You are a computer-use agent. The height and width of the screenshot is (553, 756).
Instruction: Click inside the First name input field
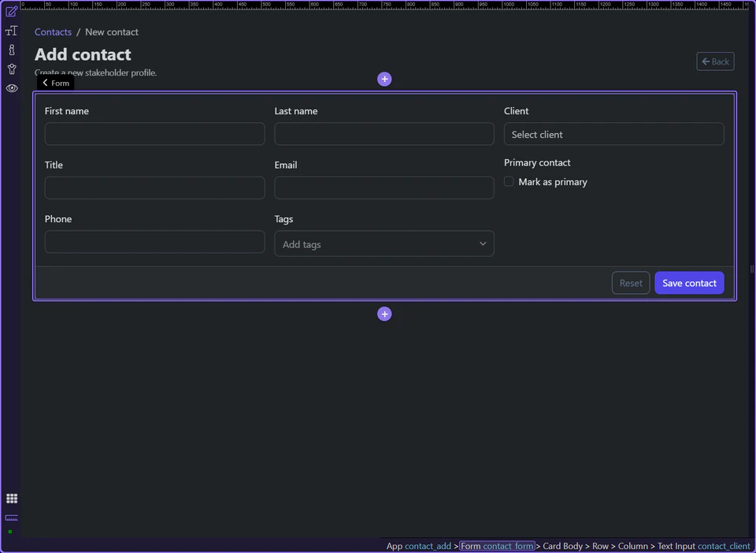pyautogui.click(x=154, y=134)
